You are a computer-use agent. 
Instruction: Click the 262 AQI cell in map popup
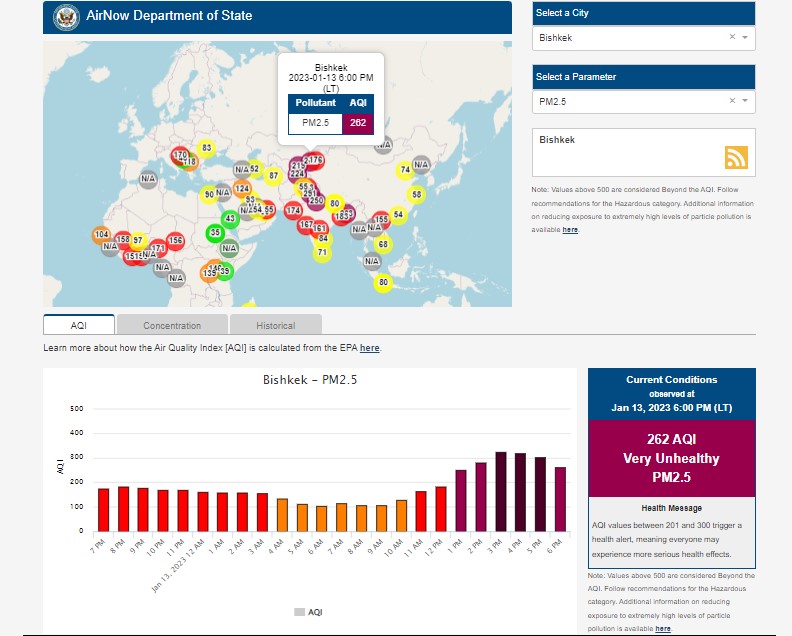(357, 123)
